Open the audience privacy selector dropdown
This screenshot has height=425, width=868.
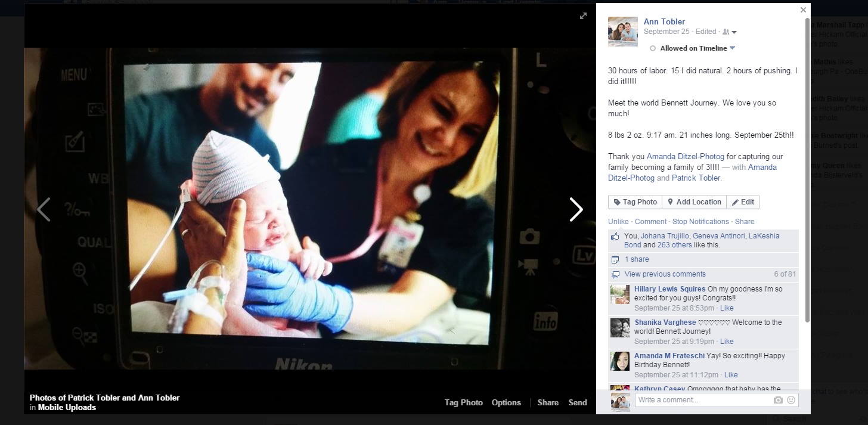730,32
